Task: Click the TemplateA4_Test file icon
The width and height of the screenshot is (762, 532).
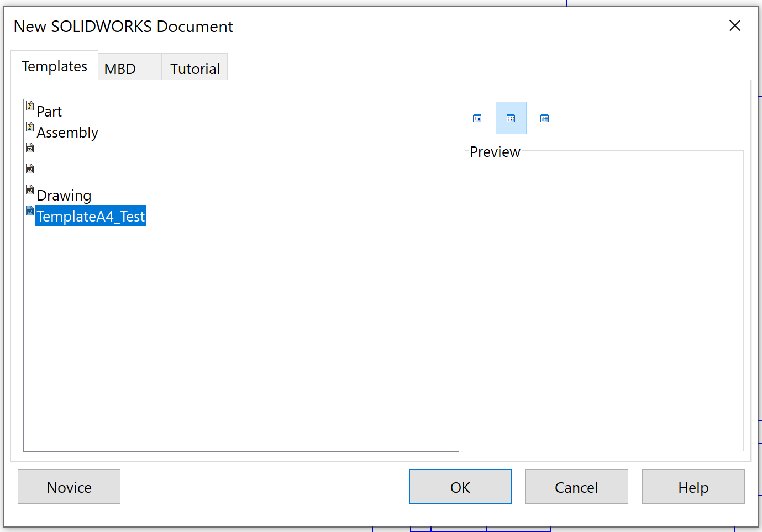Action: coord(30,210)
